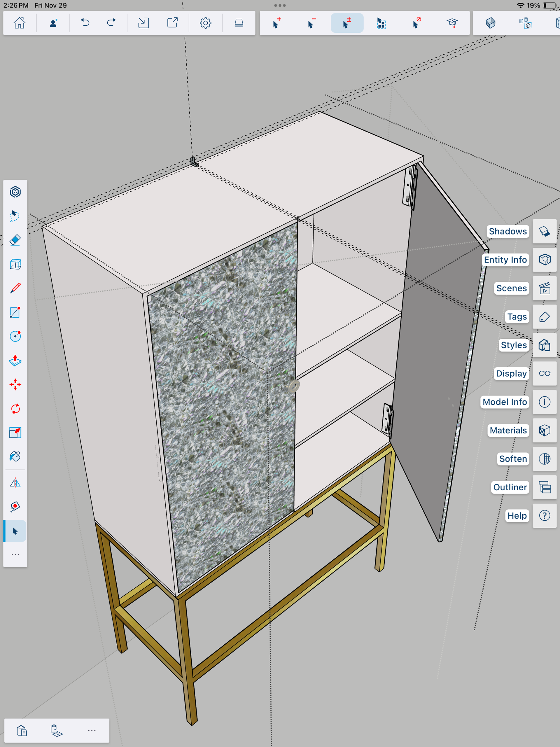
Task: Expand more options in bottom bar
Action: (x=92, y=730)
